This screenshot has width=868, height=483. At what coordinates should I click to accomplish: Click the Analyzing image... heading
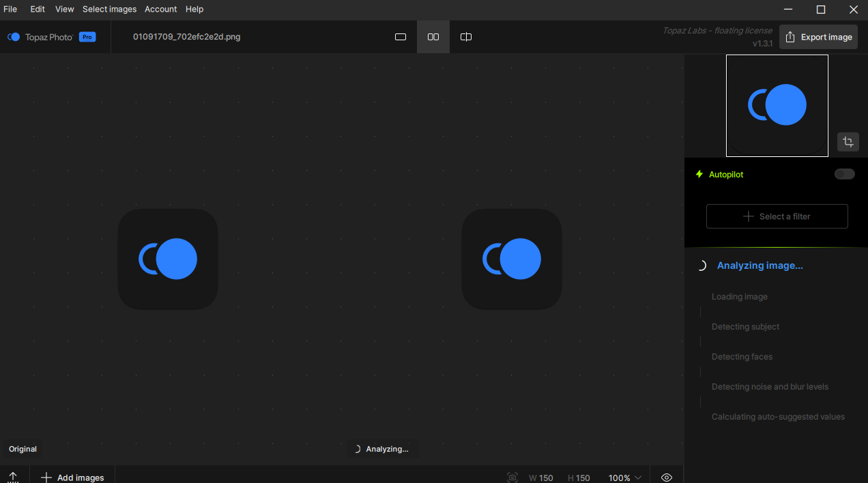point(759,265)
